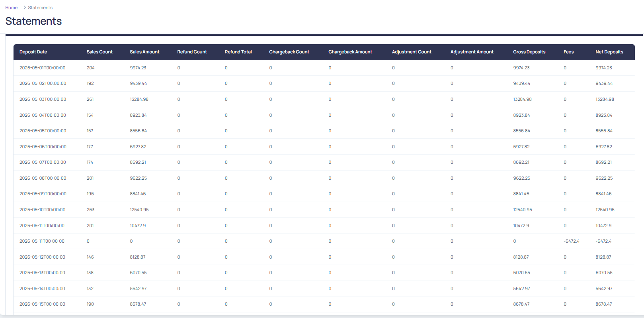Click the Statements breadcrumb item
Viewport: 644px width, 318px height.
(x=40, y=8)
